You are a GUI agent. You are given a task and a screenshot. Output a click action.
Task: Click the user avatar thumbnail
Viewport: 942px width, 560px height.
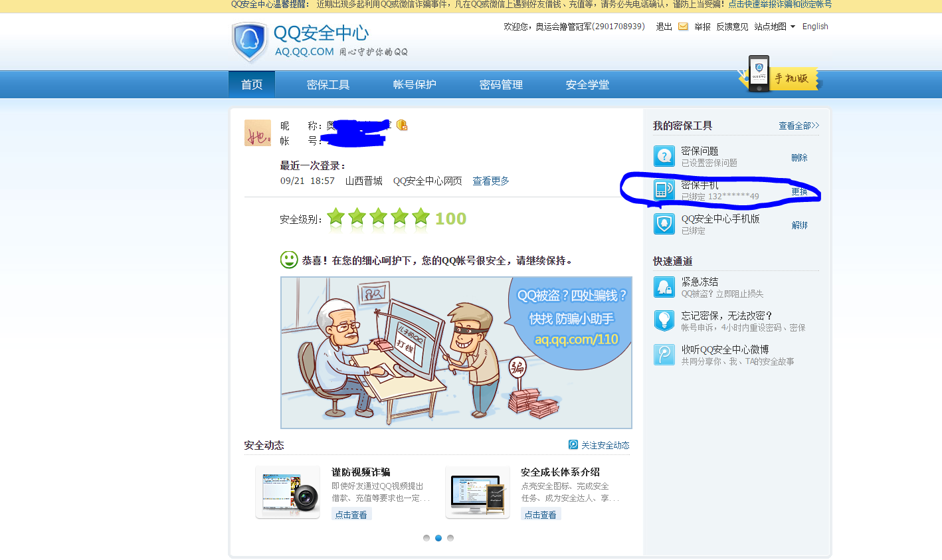tap(258, 133)
